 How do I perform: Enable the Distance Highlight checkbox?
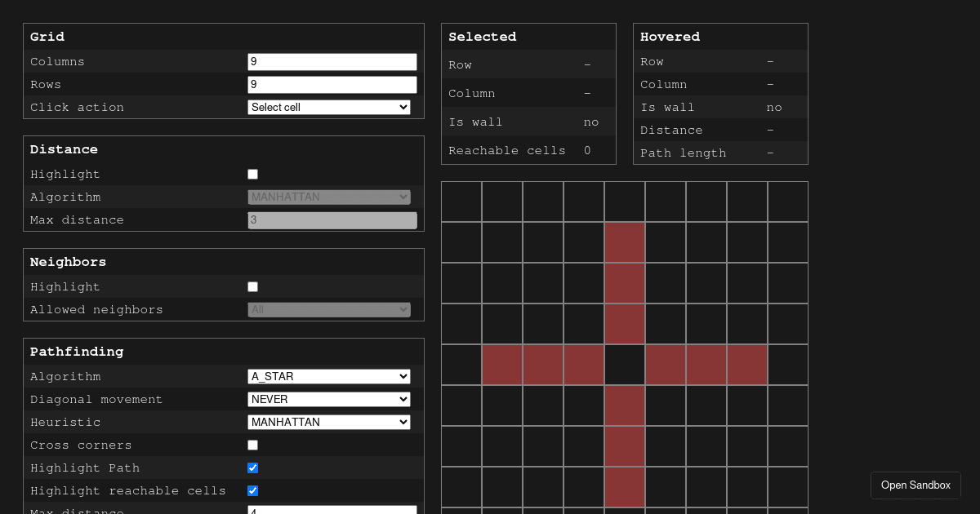(x=252, y=174)
